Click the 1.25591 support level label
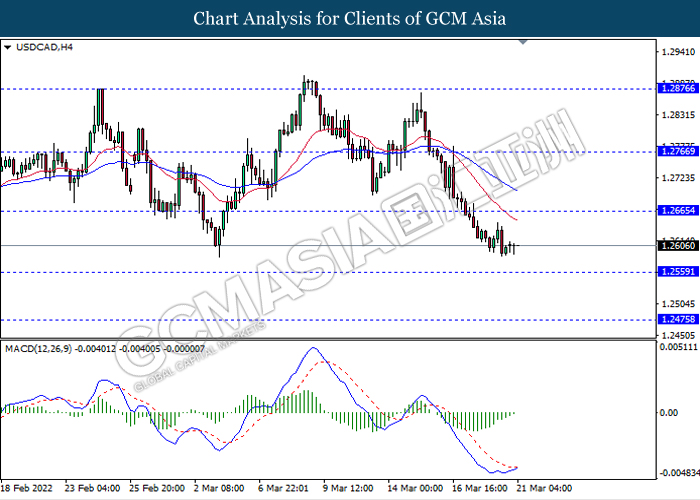Screen dimensions: 700x500 tap(678, 271)
